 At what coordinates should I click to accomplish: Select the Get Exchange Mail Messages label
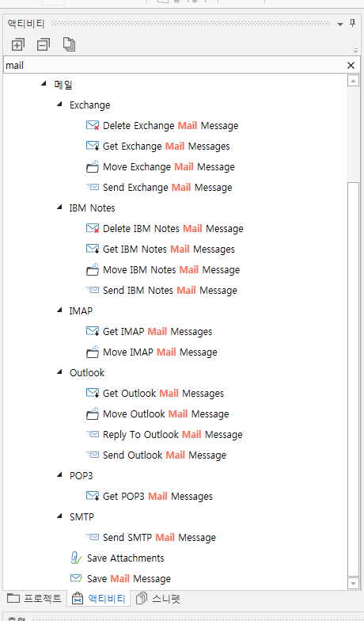166,147
